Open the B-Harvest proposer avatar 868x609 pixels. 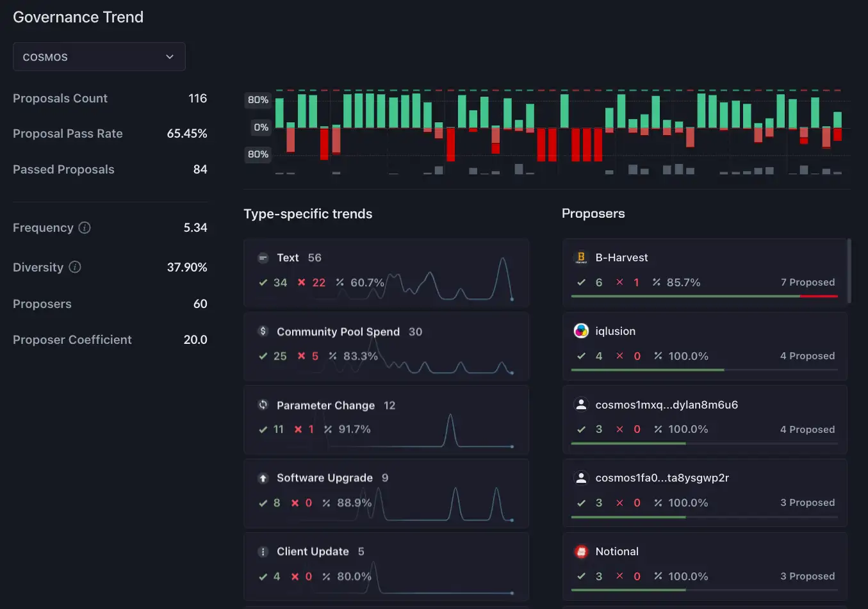pyautogui.click(x=581, y=257)
